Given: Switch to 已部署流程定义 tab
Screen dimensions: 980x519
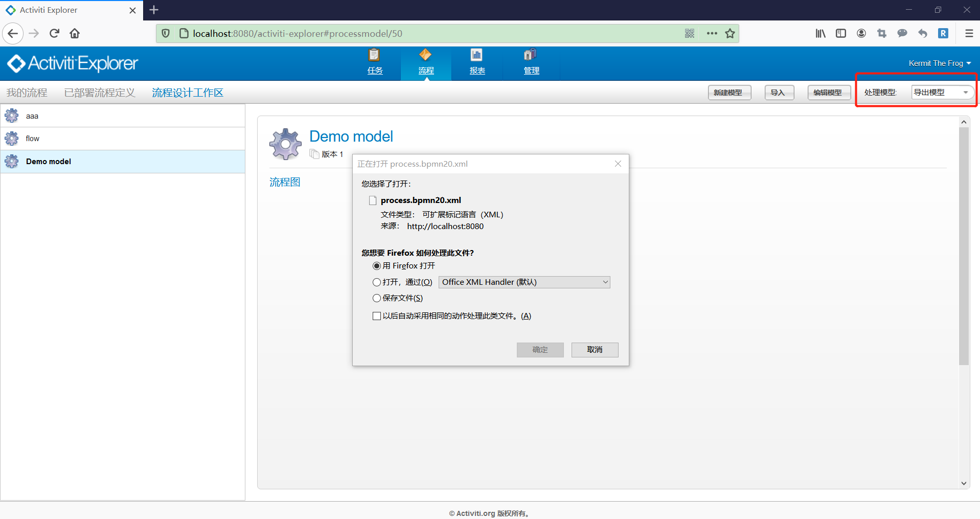Looking at the screenshot, I should (x=100, y=93).
